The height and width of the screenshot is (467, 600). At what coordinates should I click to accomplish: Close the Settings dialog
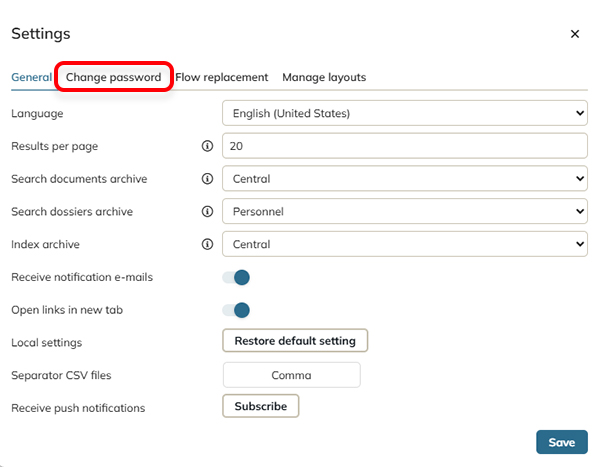(575, 34)
